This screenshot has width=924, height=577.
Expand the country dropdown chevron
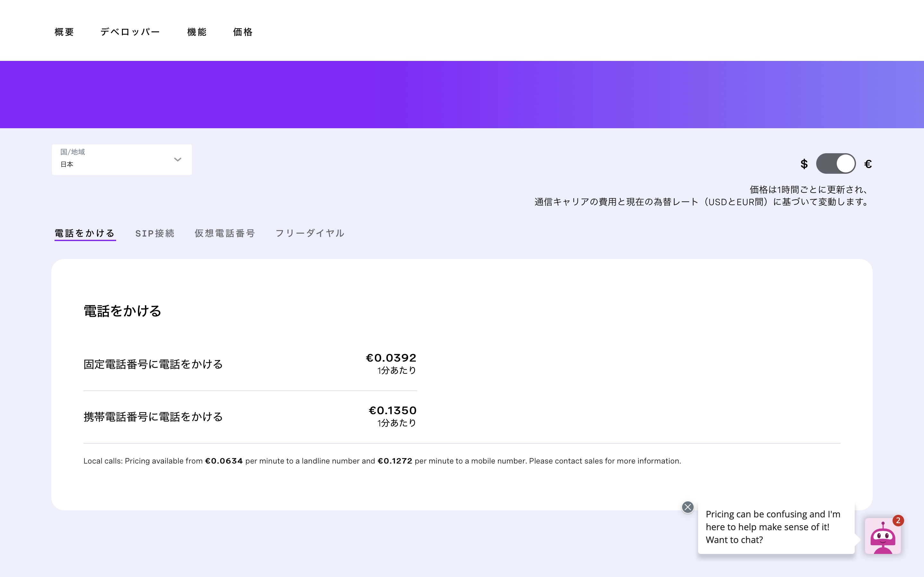[x=177, y=160]
